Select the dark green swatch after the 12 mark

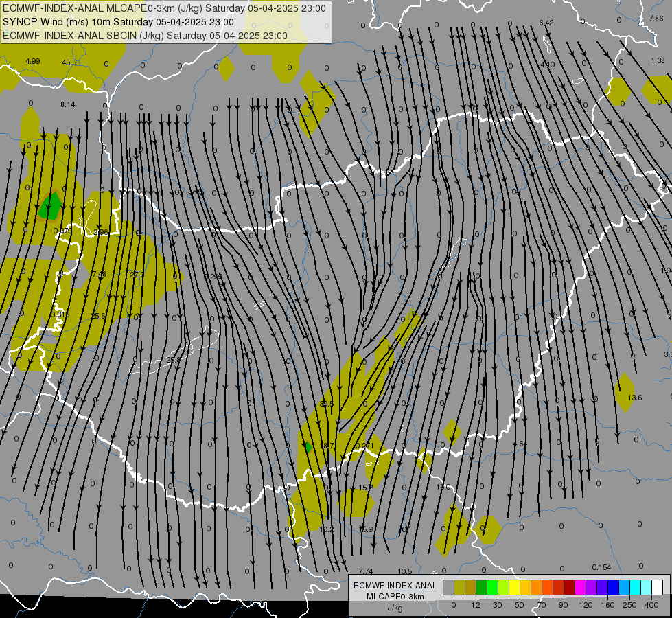482,587
